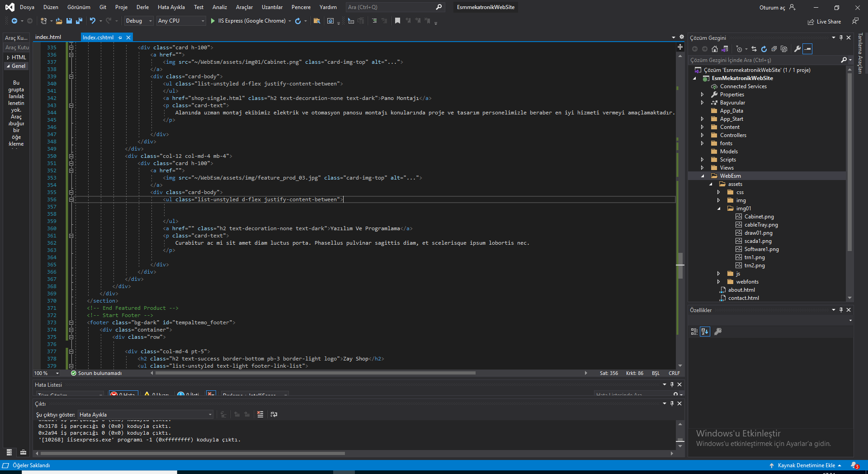Screen dimensions: 868x474
Task: Open Şu çıktıyı göster Hata Ayıkla dropdown
Action: point(145,414)
